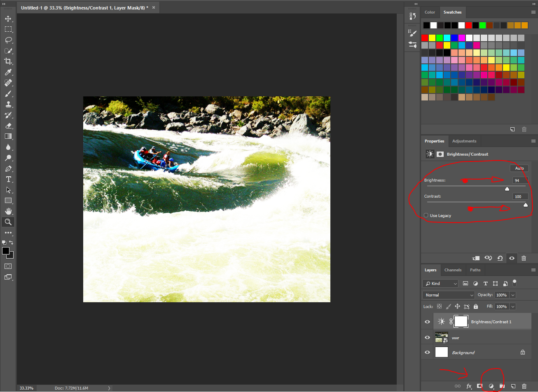Open the Properties panel flyout menu
Screen dimensions: 538x392
[x=533, y=141]
